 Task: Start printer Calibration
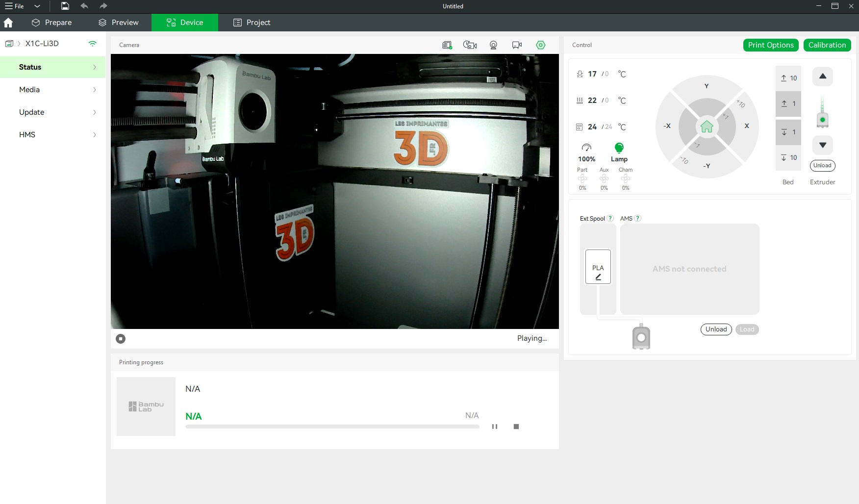827,45
